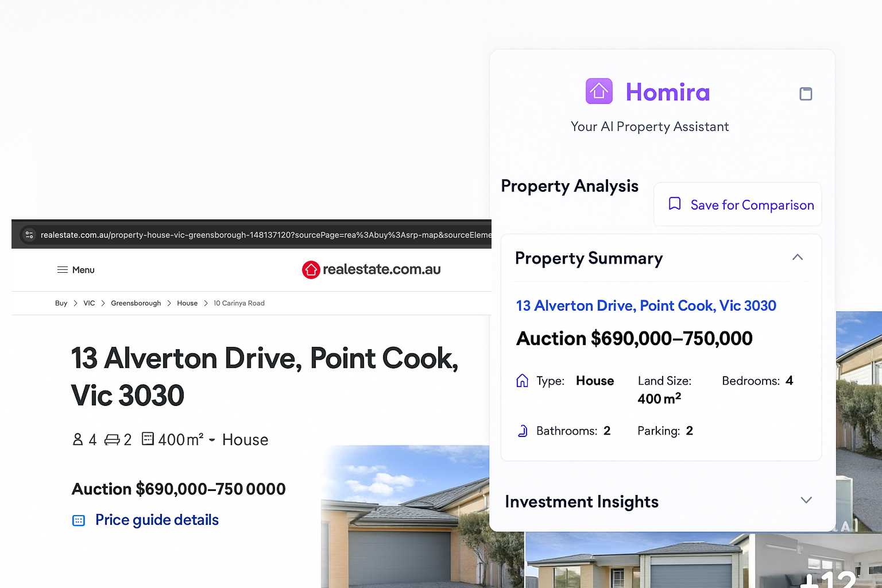This screenshot has width=882, height=588.
Task: Click the chevron after House breadcrumb
Action: click(206, 303)
